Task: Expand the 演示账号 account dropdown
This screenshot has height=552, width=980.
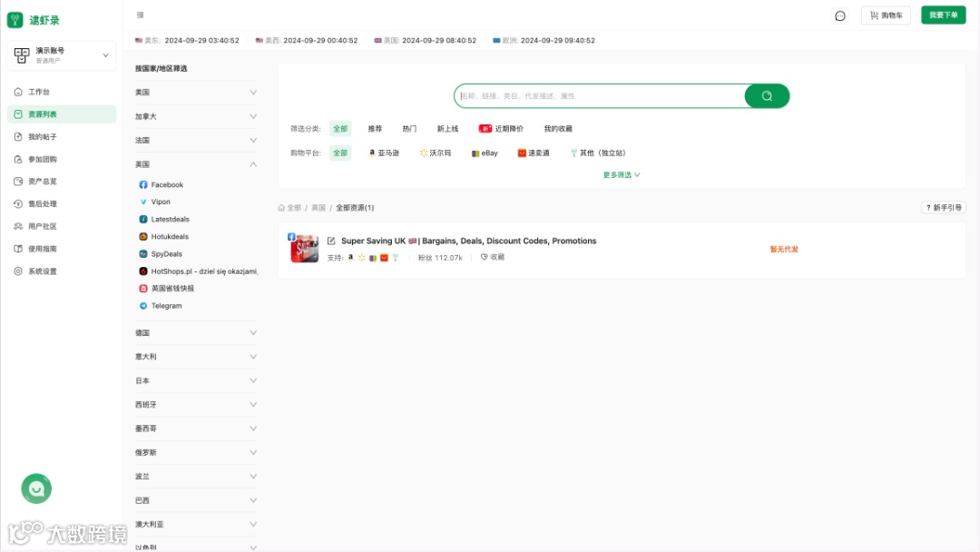Action: point(62,55)
